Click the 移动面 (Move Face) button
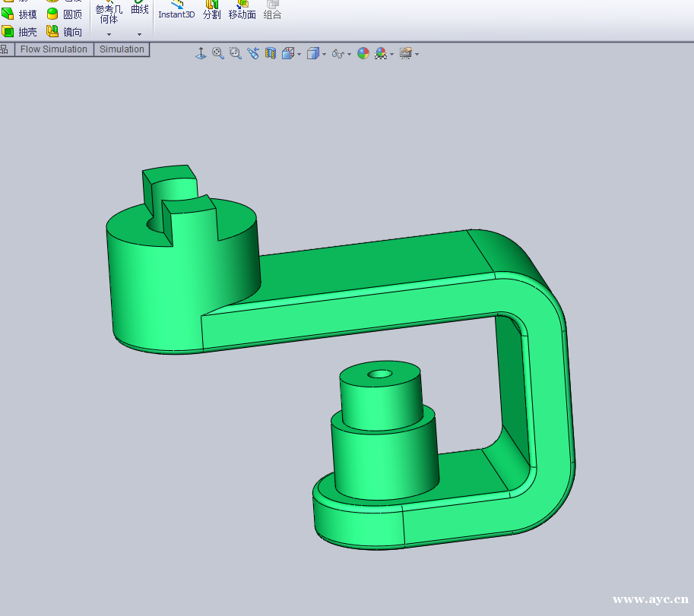Viewport: 694px width, 616px height. pos(242,10)
